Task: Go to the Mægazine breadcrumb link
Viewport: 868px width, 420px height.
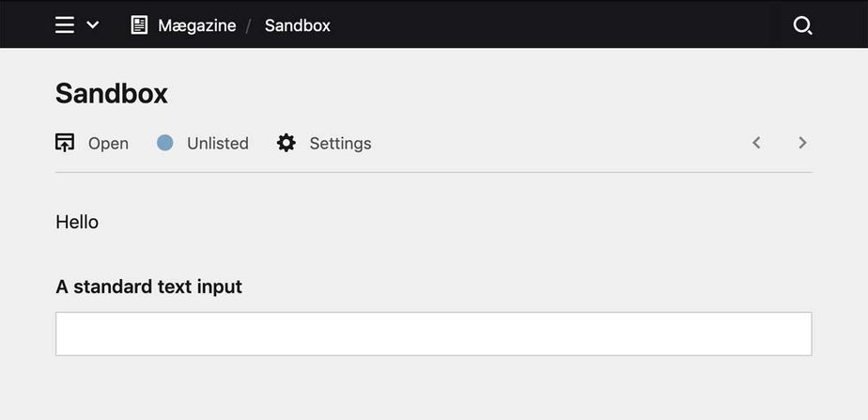Action: [196, 25]
